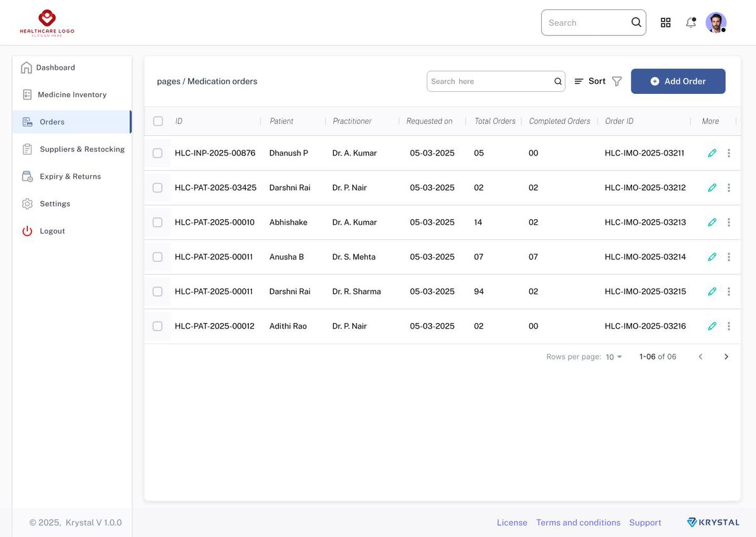
Task: Click the Add Order button
Action: coord(678,81)
